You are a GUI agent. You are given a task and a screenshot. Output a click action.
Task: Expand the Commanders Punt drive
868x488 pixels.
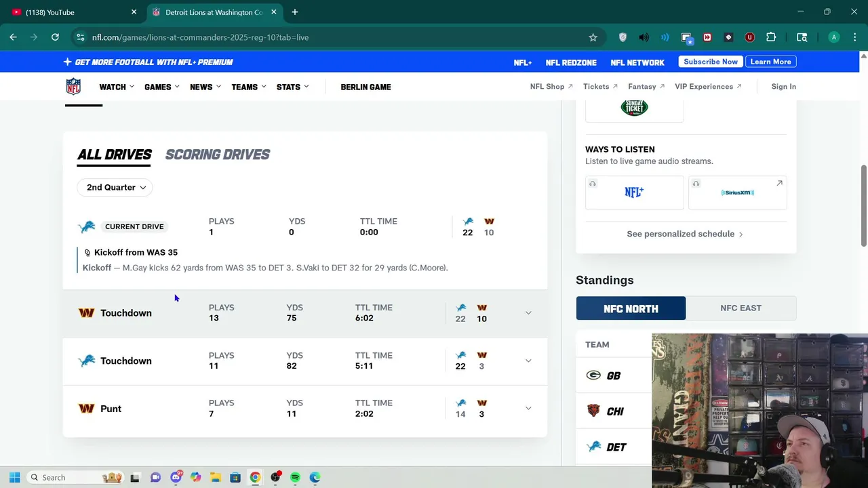click(x=528, y=409)
